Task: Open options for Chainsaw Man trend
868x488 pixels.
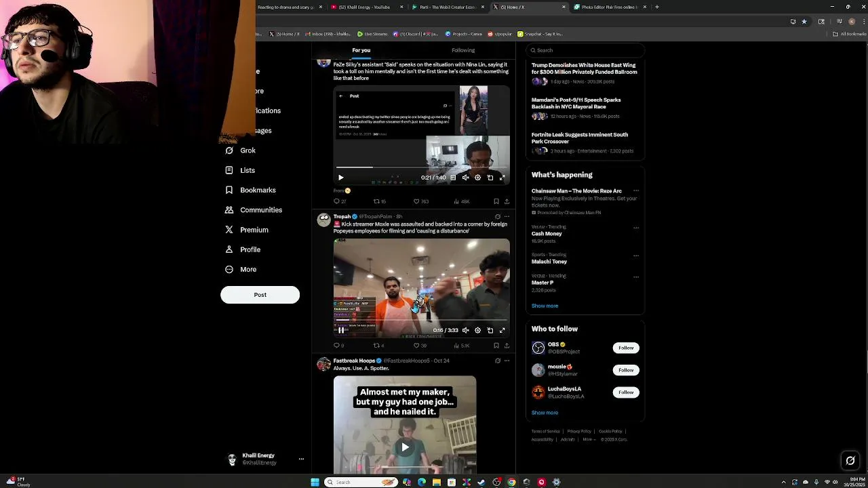Action: tap(636, 191)
